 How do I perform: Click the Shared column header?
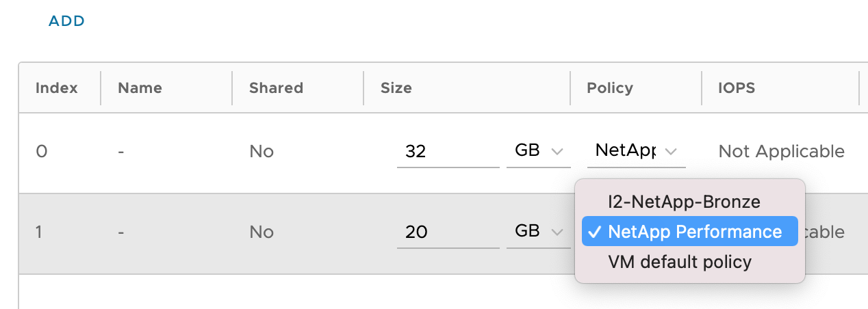coord(276,88)
